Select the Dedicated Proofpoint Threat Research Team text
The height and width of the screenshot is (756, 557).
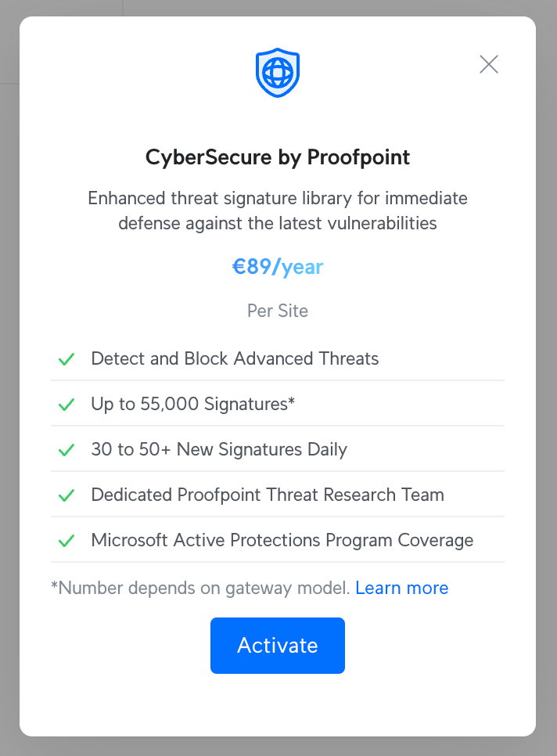[x=268, y=495]
